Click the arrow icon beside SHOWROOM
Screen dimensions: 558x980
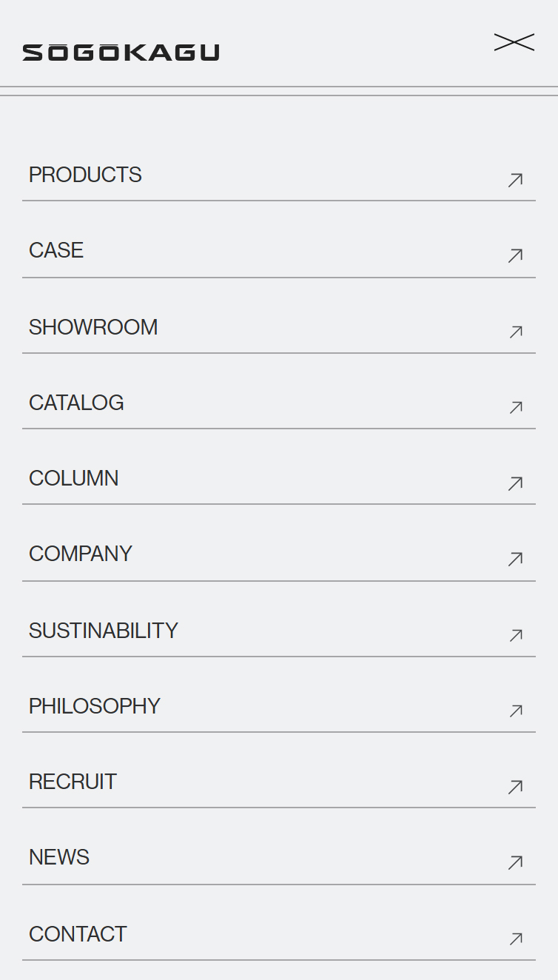516,332
